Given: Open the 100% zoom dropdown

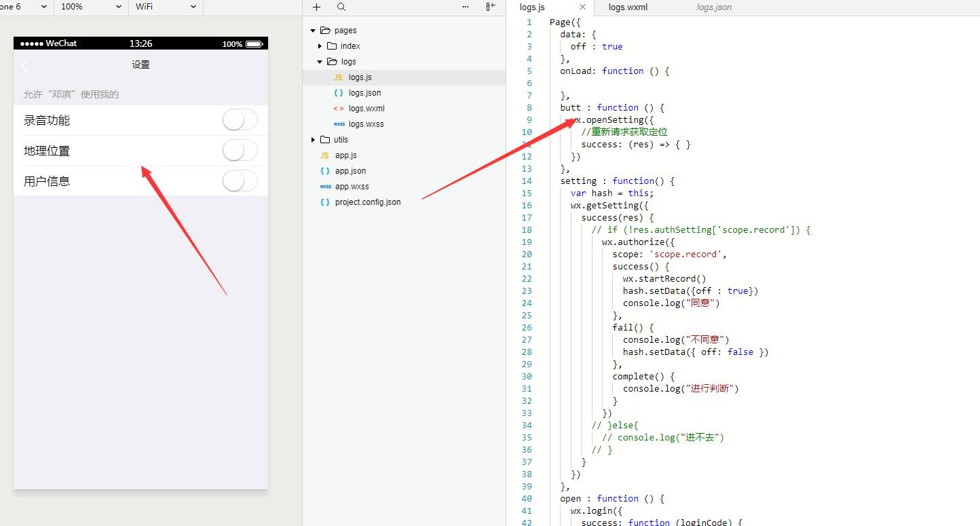Looking at the screenshot, I should click(x=91, y=7).
